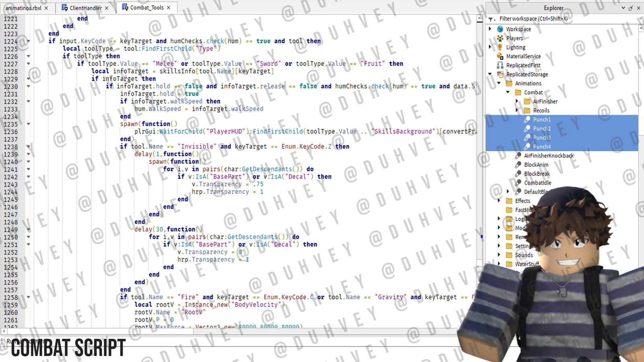
Task: Click the WaterStuff folder icon
Action: (509, 264)
